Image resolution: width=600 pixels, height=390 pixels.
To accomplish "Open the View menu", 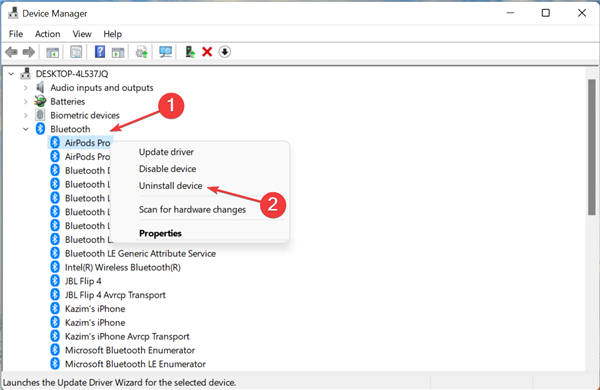I will point(82,34).
